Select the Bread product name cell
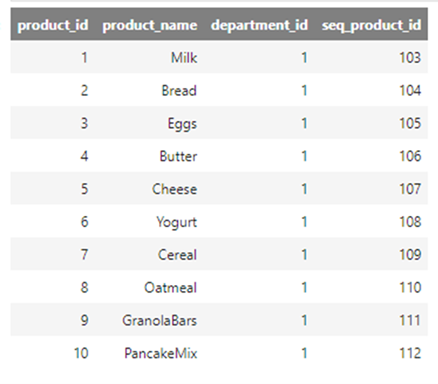Image resolution: width=438 pixels, height=384 pixels. pyautogui.click(x=179, y=91)
